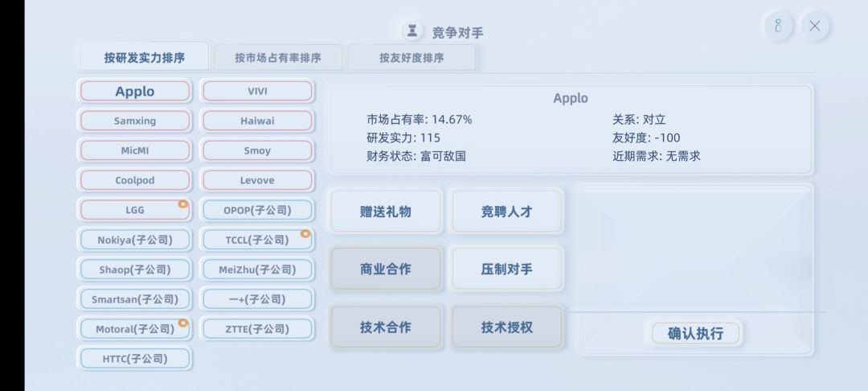
Task: Choose HTTC(子公司) from the list
Action: click(135, 358)
